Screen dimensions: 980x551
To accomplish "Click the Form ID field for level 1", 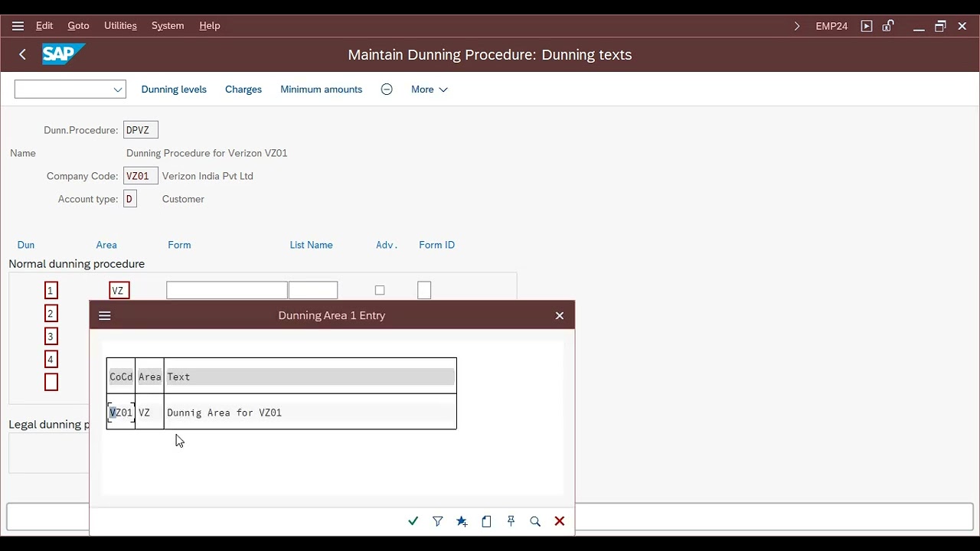I will pos(424,291).
